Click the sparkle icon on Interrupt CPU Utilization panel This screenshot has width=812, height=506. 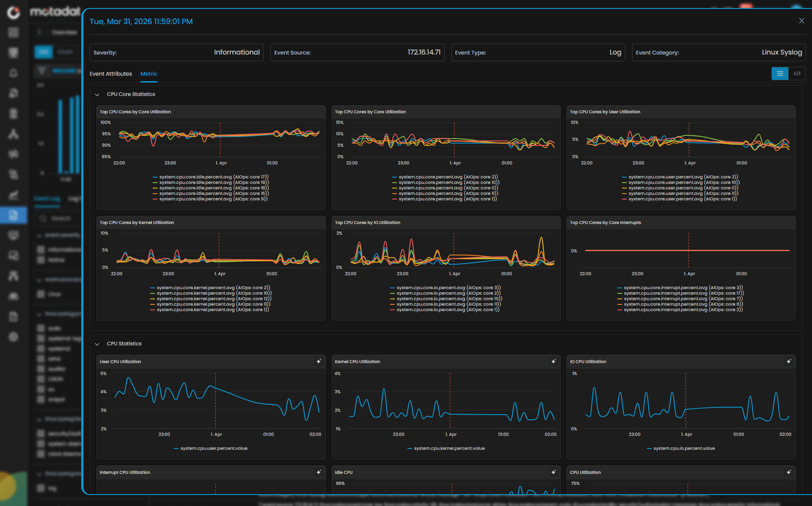pyautogui.click(x=319, y=472)
